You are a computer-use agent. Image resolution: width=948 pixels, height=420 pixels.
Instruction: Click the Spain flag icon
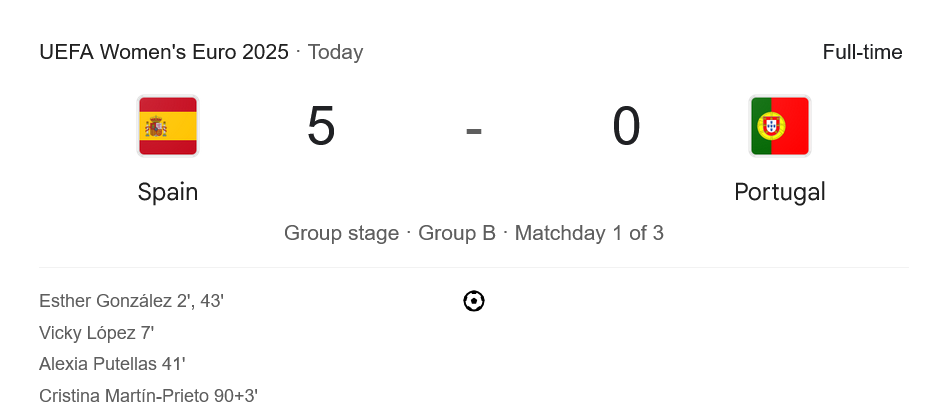pos(168,126)
